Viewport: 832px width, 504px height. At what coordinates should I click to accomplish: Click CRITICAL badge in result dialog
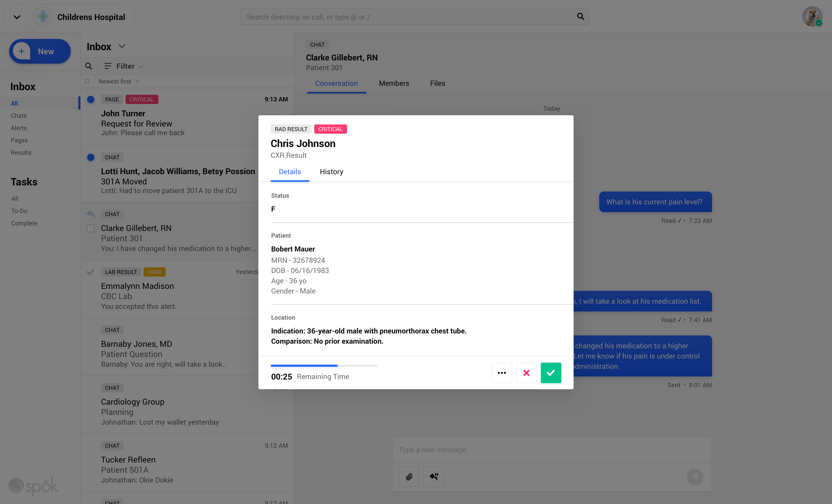(x=330, y=129)
